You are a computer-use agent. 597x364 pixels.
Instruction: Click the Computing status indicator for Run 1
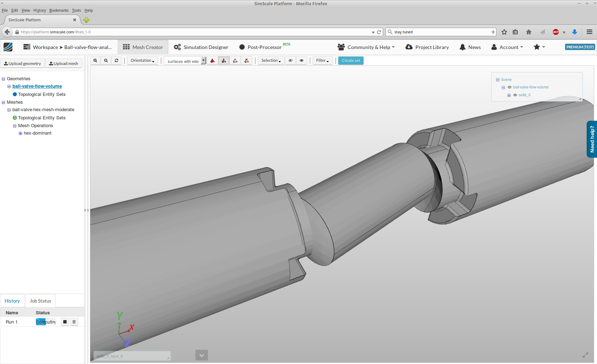coord(45,322)
